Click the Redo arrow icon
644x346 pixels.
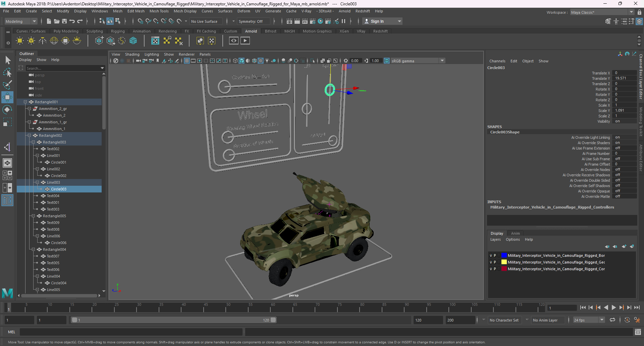click(x=80, y=21)
